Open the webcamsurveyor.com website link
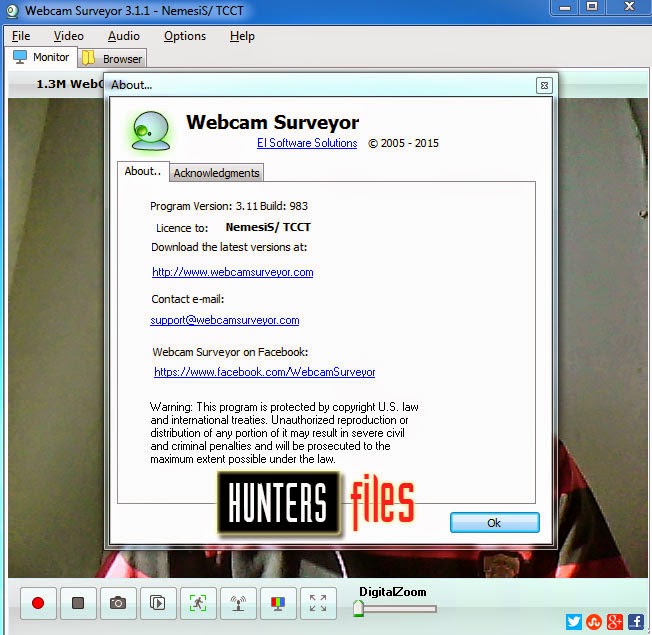This screenshot has height=635, width=652. pyautogui.click(x=232, y=272)
